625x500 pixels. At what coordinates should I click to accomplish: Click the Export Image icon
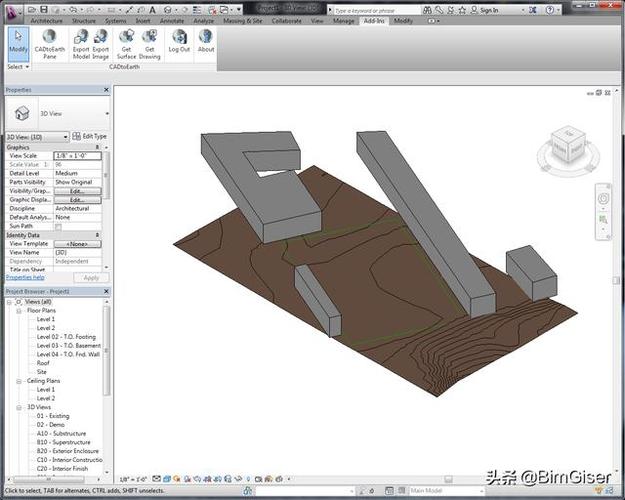101,37
